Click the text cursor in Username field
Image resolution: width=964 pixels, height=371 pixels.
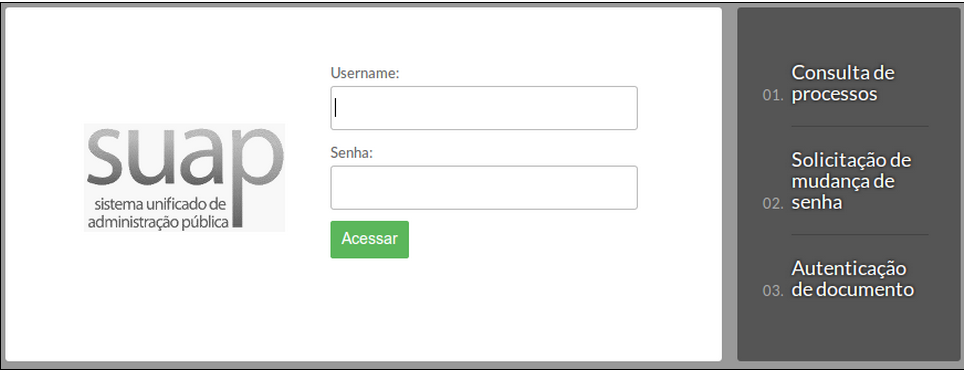(336, 108)
